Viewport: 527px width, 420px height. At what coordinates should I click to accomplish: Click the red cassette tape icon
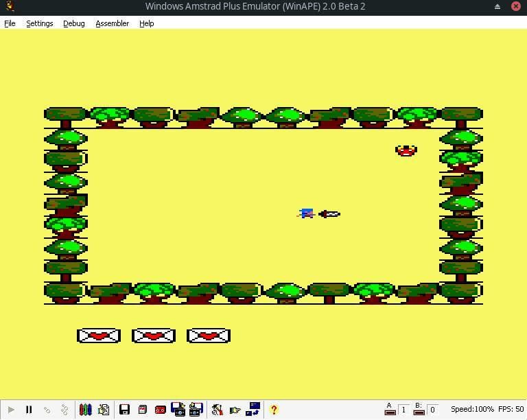point(161,410)
